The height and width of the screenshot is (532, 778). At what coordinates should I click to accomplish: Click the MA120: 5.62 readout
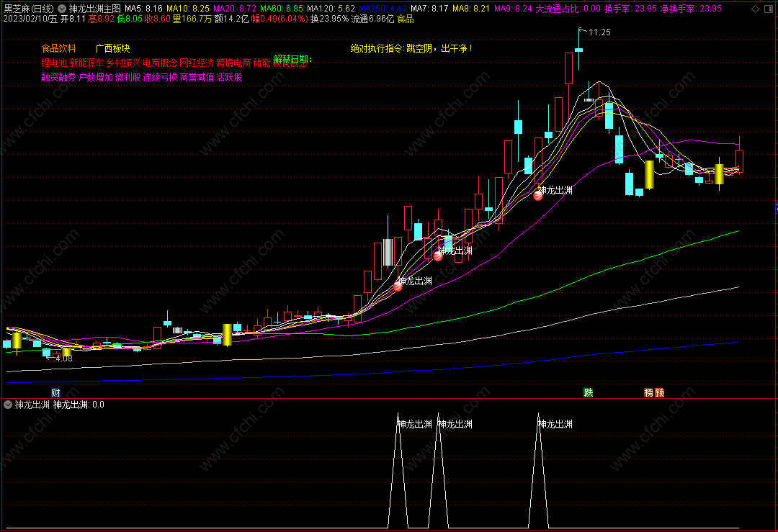331,9
